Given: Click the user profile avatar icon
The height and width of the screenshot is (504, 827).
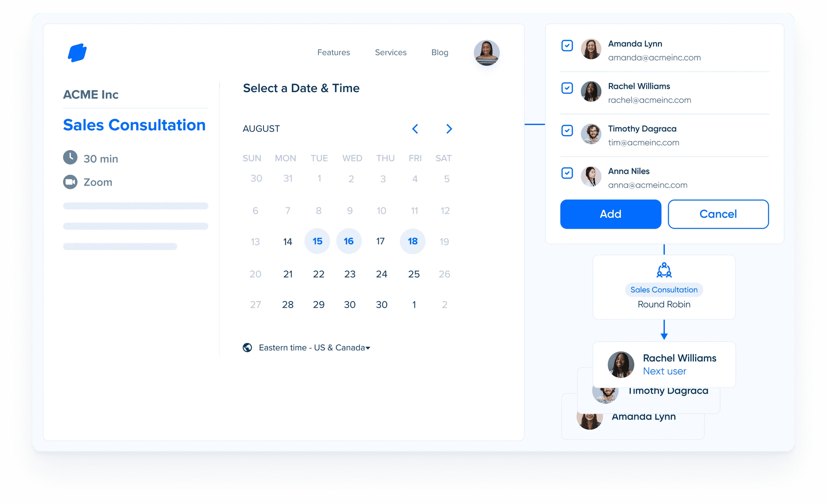Looking at the screenshot, I should pyautogui.click(x=487, y=53).
